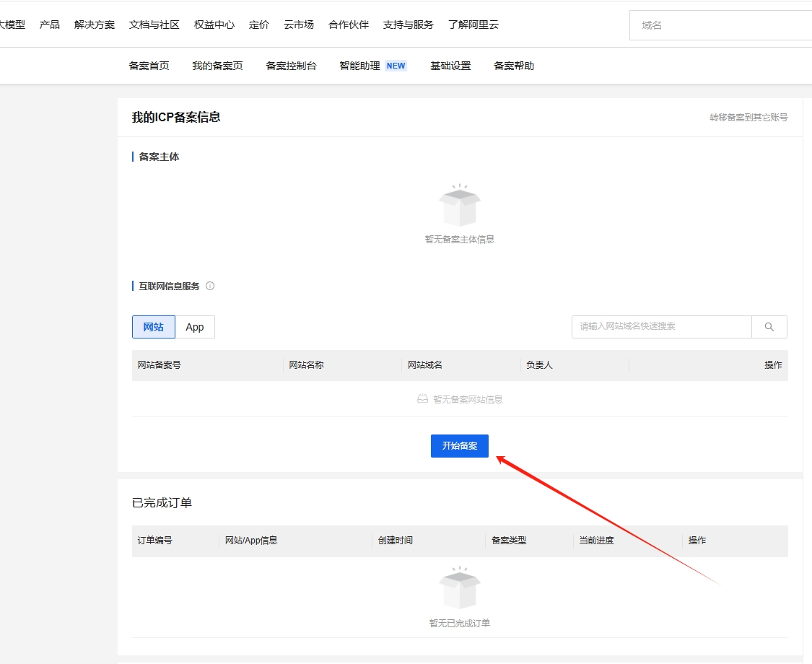The image size is (812, 664).
Task: Click the 请输入网站域名快速搜索 input box
Action: tap(660, 327)
